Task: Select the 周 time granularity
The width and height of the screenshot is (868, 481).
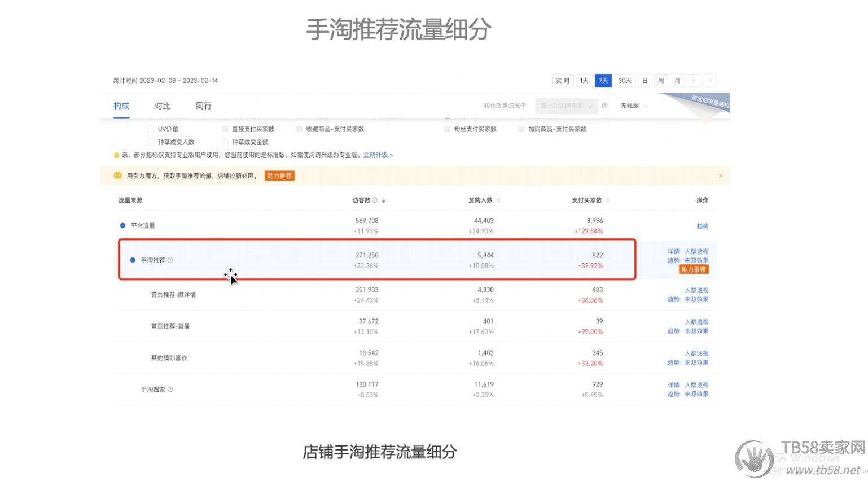Action: coord(661,81)
